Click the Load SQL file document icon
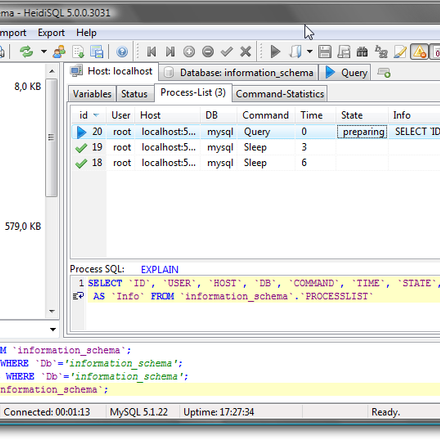 pyautogui.click(x=295, y=52)
